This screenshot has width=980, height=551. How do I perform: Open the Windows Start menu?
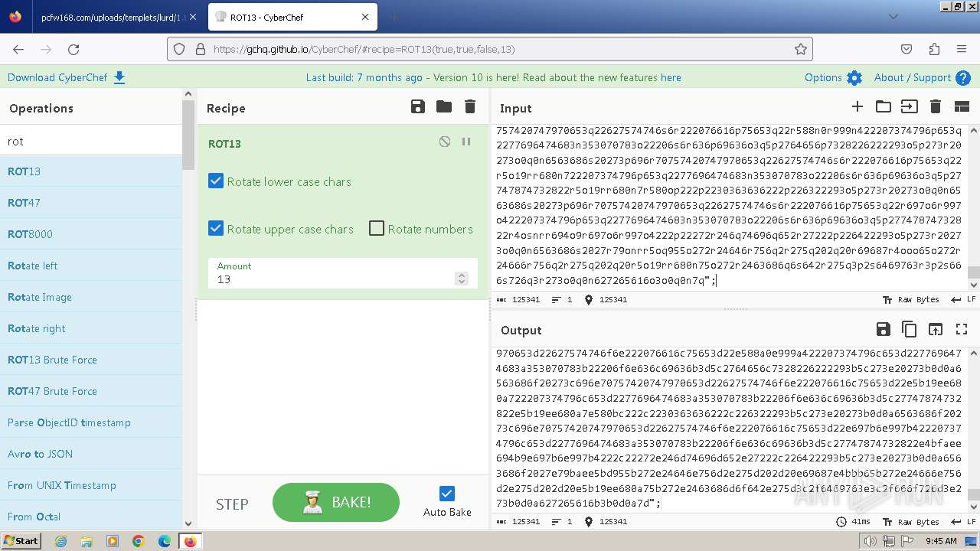[21, 540]
